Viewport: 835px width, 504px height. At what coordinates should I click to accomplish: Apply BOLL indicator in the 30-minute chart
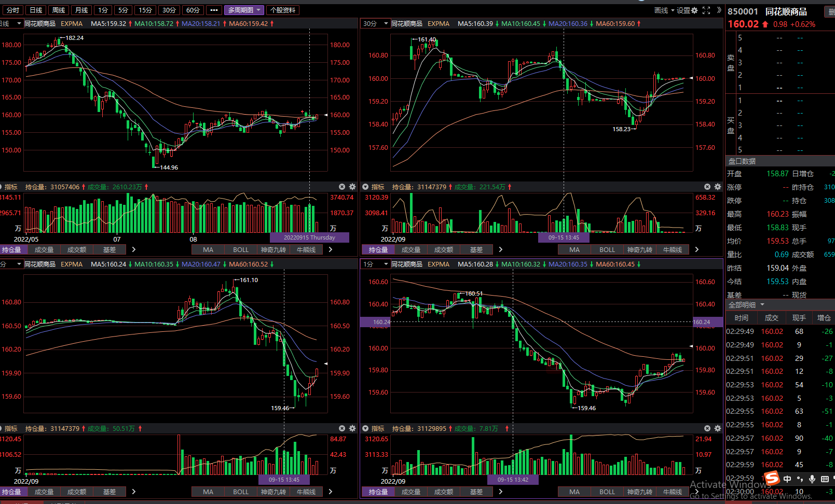point(607,250)
